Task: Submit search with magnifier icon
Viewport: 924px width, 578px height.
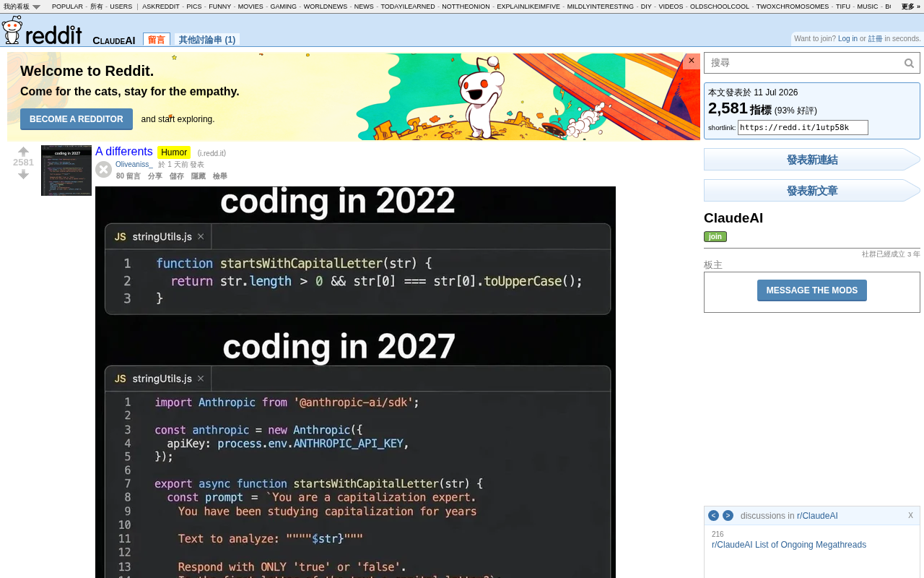Action: (910, 64)
